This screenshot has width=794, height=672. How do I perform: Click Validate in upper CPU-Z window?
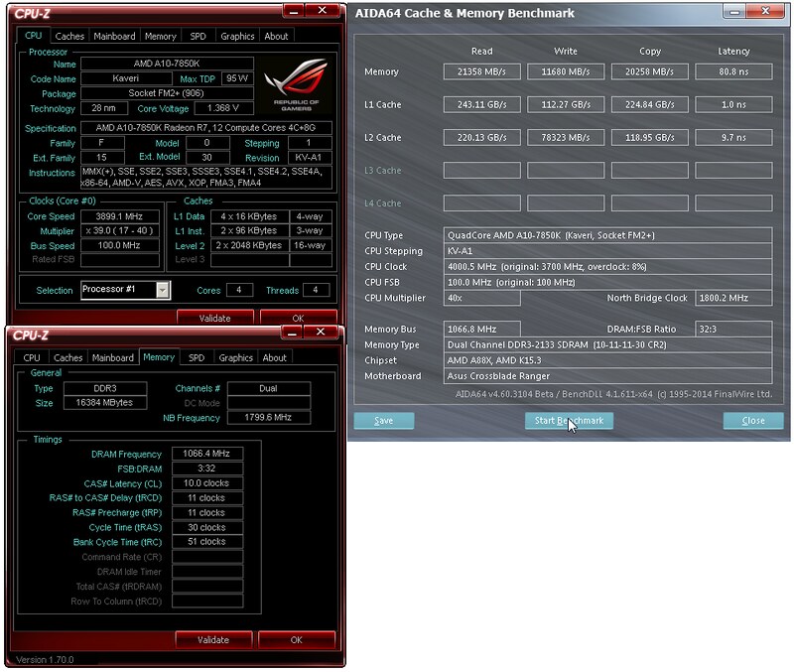[214, 318]
